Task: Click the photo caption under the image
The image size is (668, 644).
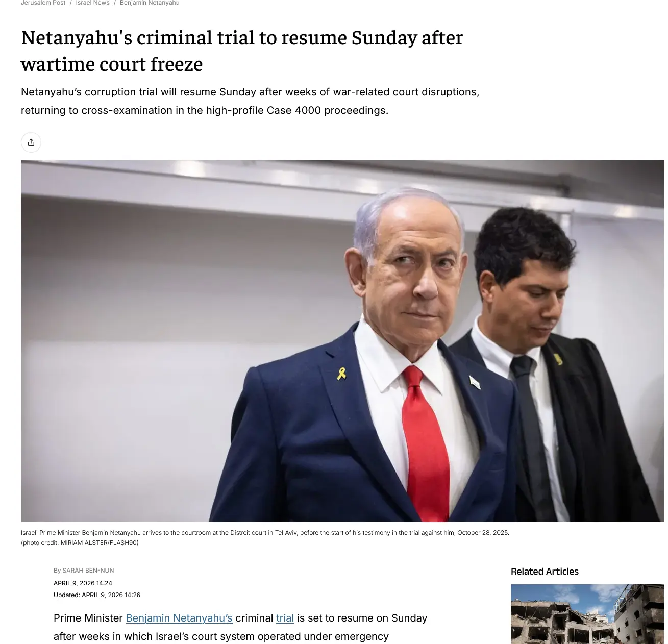Action: pos(265,533)
